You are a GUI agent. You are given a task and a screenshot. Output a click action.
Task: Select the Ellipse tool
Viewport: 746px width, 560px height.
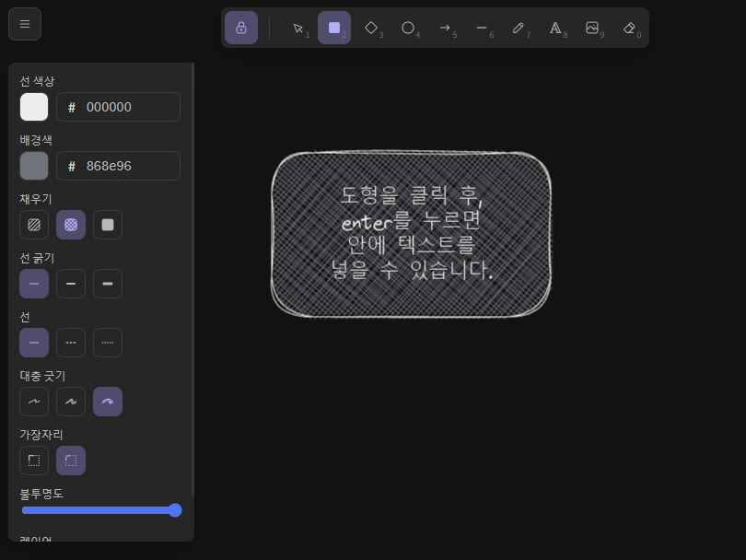point(408,28)
